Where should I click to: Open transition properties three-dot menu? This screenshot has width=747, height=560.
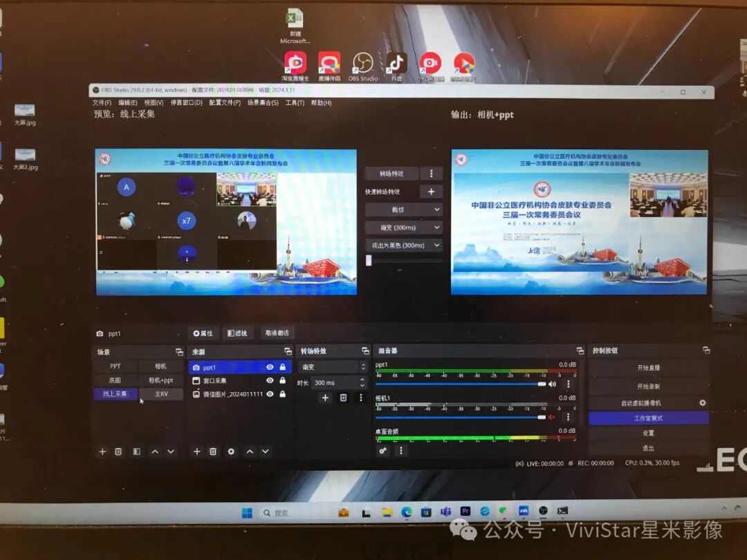coord(360,398)
